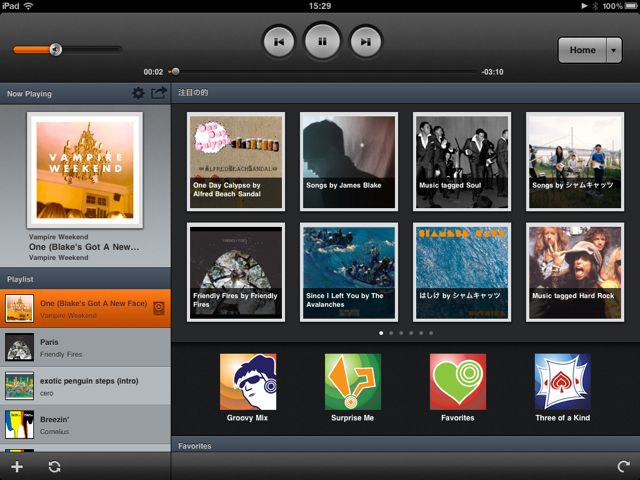
Task: Click the playback progress scrubber
Action: coord(175,71)
